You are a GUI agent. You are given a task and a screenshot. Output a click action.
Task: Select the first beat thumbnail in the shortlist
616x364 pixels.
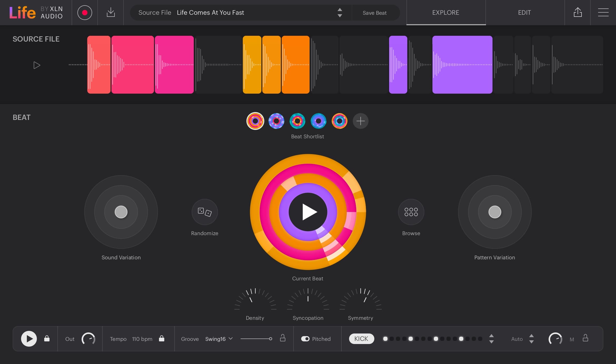(x=255, y=121)
